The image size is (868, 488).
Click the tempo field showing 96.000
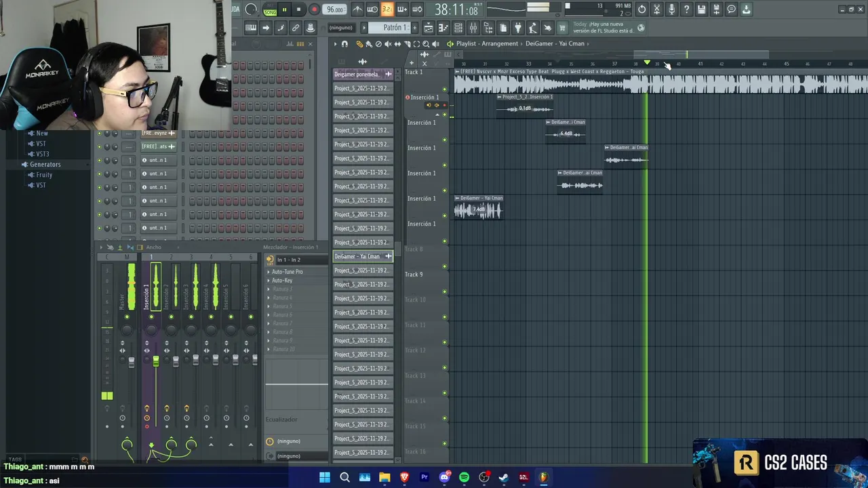(x=335, y=9)
